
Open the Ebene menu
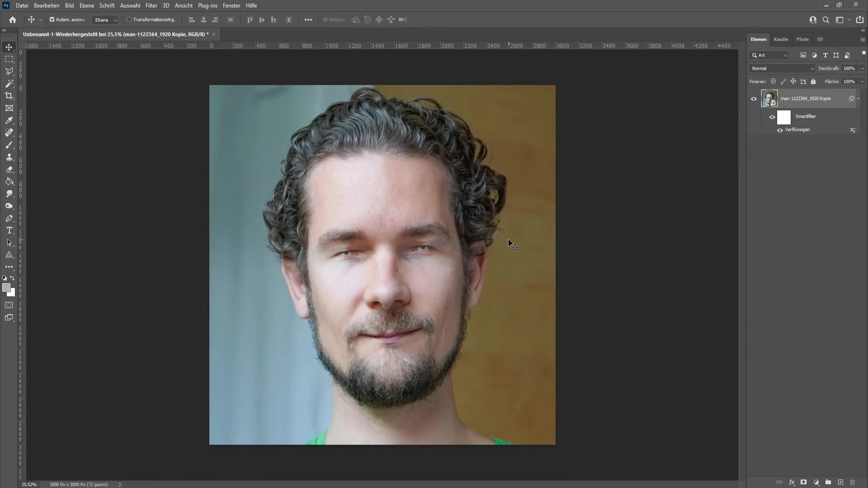(86, 5)
